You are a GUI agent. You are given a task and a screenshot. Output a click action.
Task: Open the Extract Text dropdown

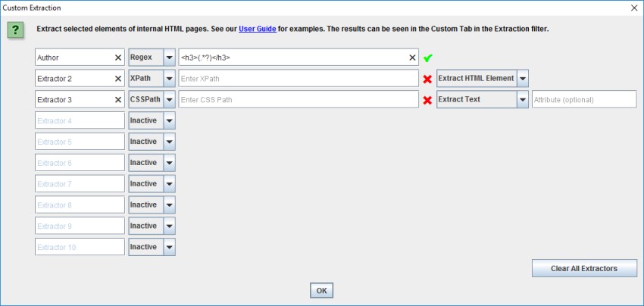pyautogui.click(x=482, y=99)
